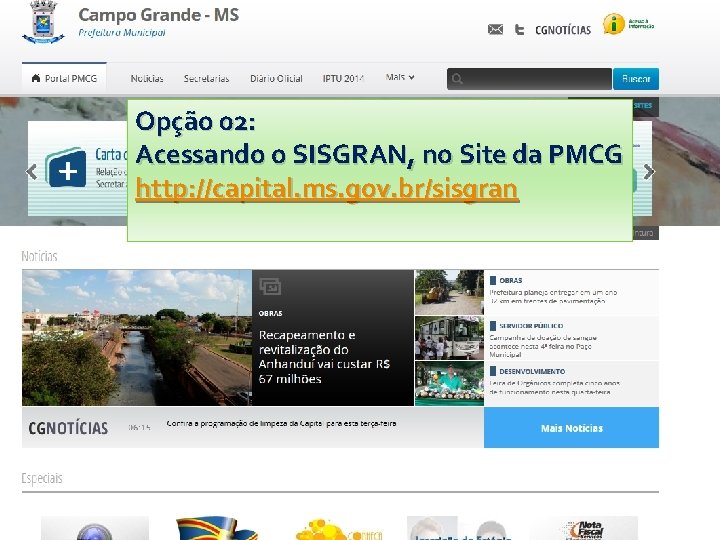Follow the capital.ms.gov.br/sisgran link
Viewport: 720px width, 540px height.
[x=327, y=189]
